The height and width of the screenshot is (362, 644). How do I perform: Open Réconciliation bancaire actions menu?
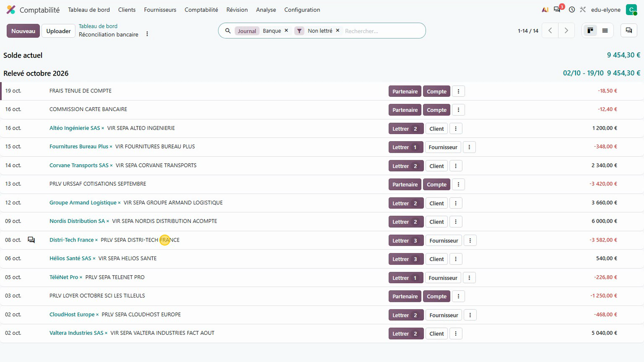(x=147, y=34)
